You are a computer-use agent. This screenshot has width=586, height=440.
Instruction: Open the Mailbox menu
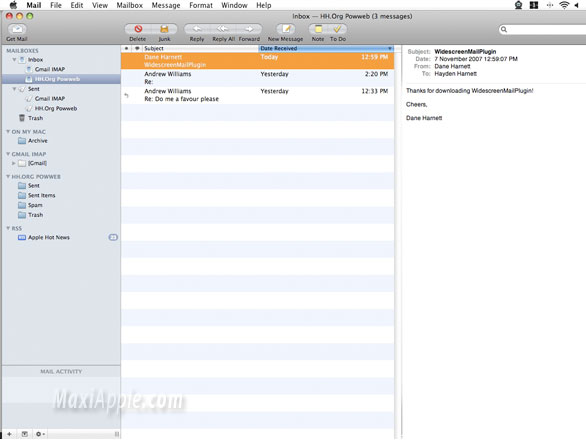tap(129, 5)
